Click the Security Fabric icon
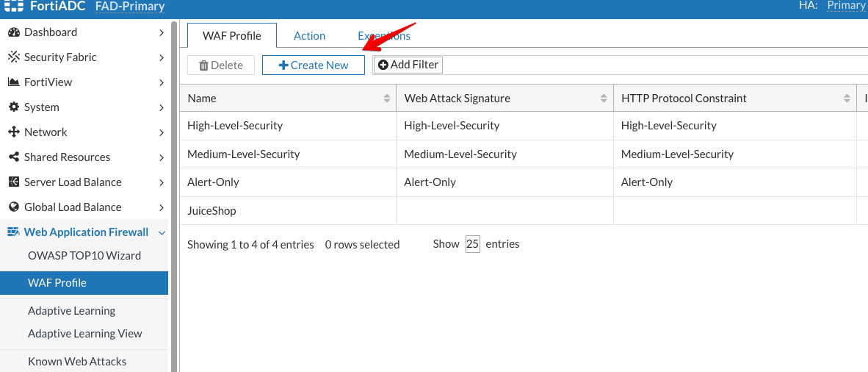The image size is (868, 372). click(13, 57)
